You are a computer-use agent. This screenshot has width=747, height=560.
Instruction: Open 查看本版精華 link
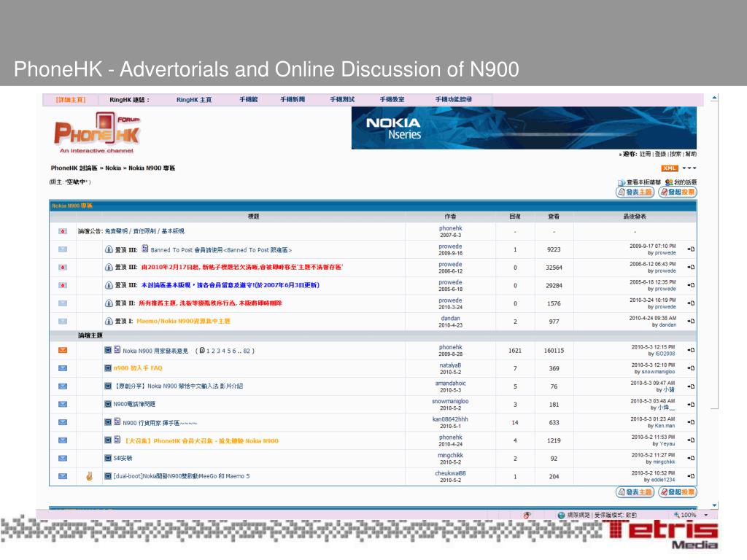[643, 182]
